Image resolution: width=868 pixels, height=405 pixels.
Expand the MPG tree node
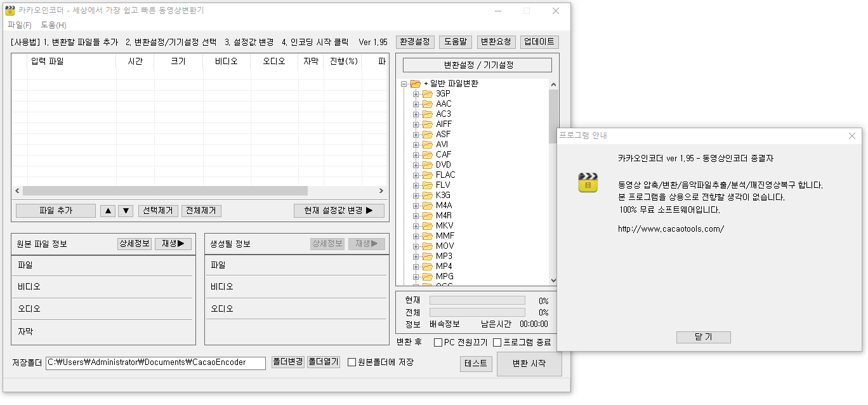click(416, 277)
